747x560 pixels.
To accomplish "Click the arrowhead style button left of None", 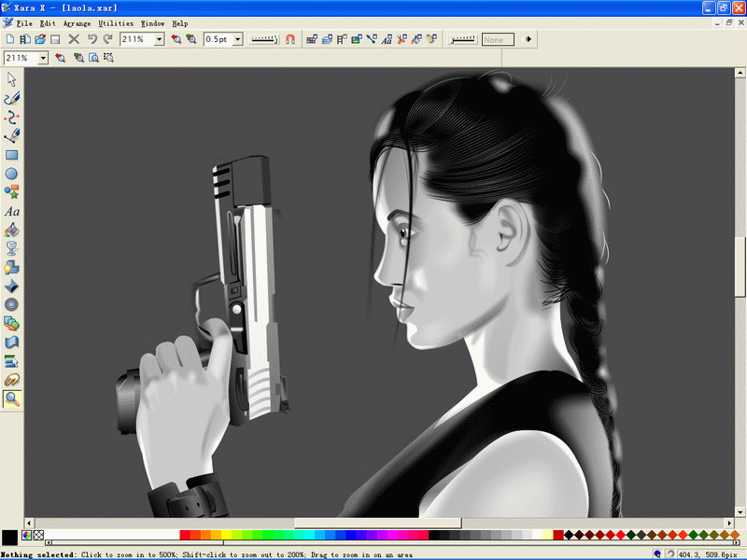I will pyautogui.click(x=462, y=39).
